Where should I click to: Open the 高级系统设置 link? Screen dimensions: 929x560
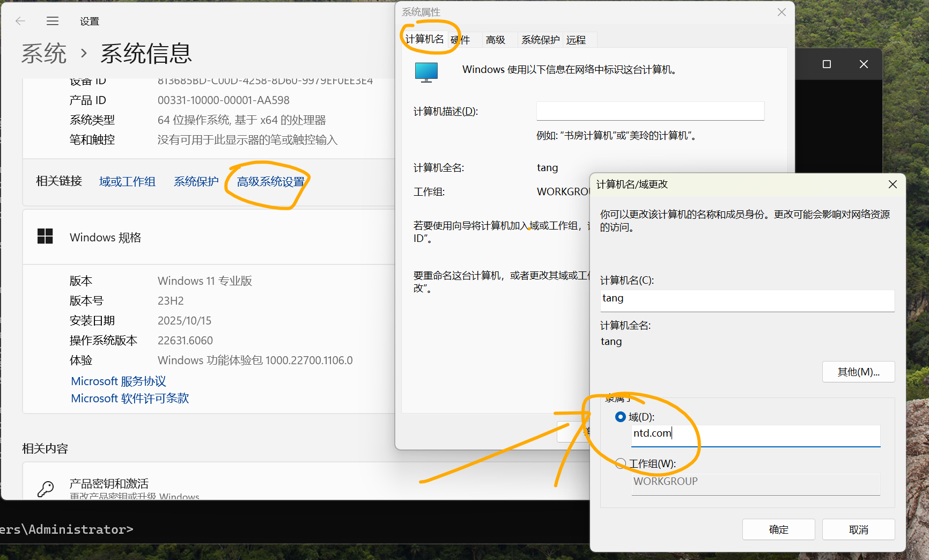click(x=270, y=182)
